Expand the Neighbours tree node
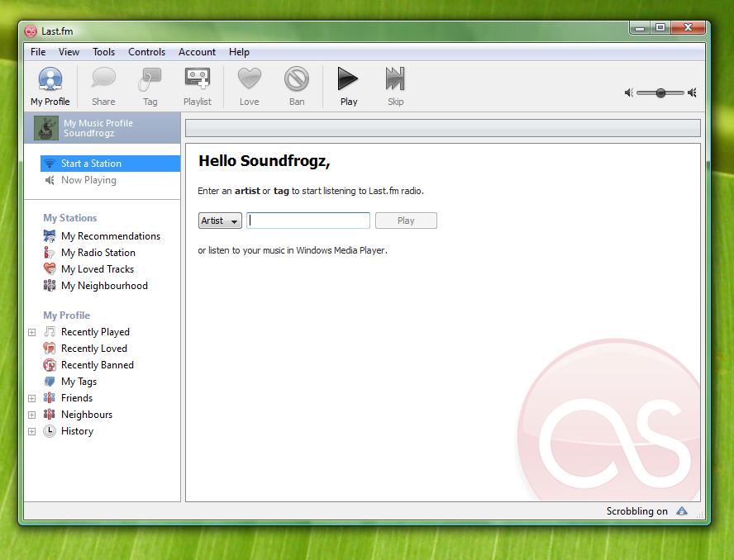 pos(32,415)
